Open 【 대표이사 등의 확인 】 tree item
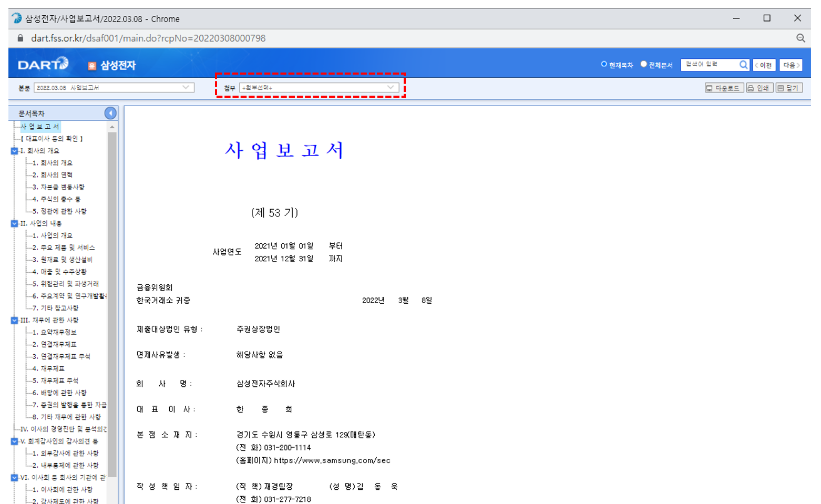 pos(52,139)
